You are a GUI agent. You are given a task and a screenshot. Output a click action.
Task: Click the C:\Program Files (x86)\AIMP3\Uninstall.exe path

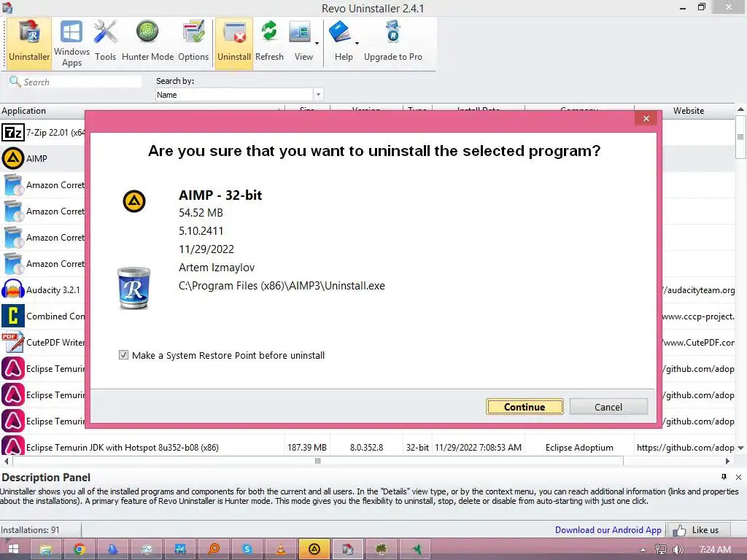point(282,286)
